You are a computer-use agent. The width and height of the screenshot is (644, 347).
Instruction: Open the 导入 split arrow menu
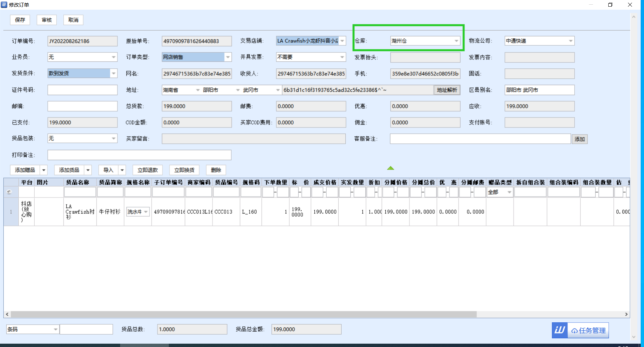[122, 170]
